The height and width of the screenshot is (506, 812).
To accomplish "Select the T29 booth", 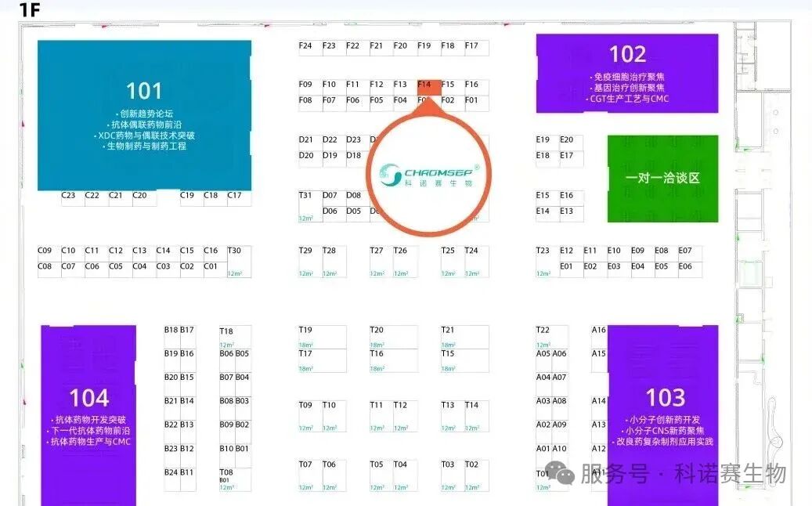I will [310, 262].
